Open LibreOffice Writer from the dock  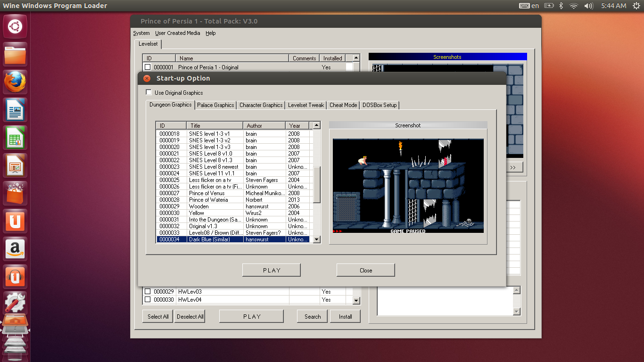[15, 110]
